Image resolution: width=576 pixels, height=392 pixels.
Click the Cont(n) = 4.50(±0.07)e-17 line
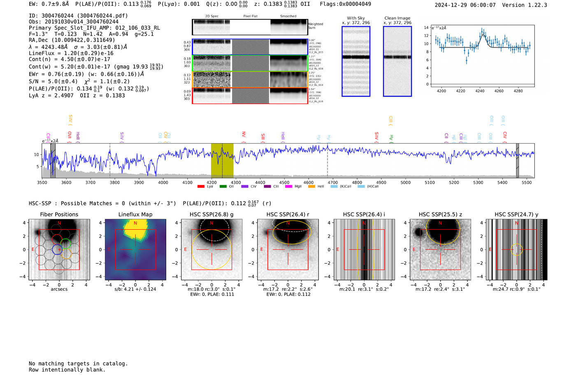click(x=70, y=59)
